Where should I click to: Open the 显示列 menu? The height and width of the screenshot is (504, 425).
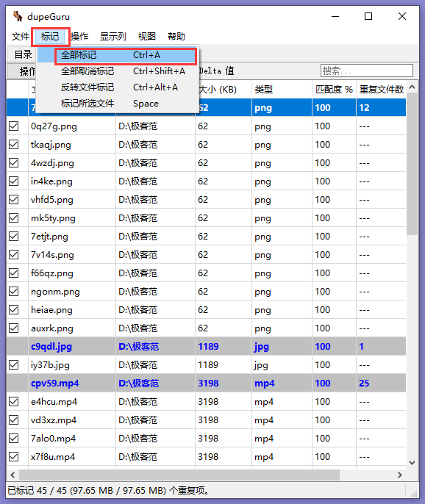point(113,36)
